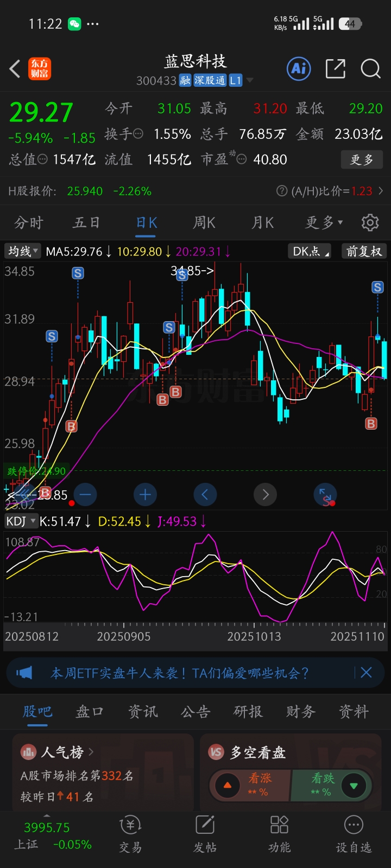
Task: Move chart left with arrow button
Action: tap(205, 494)
